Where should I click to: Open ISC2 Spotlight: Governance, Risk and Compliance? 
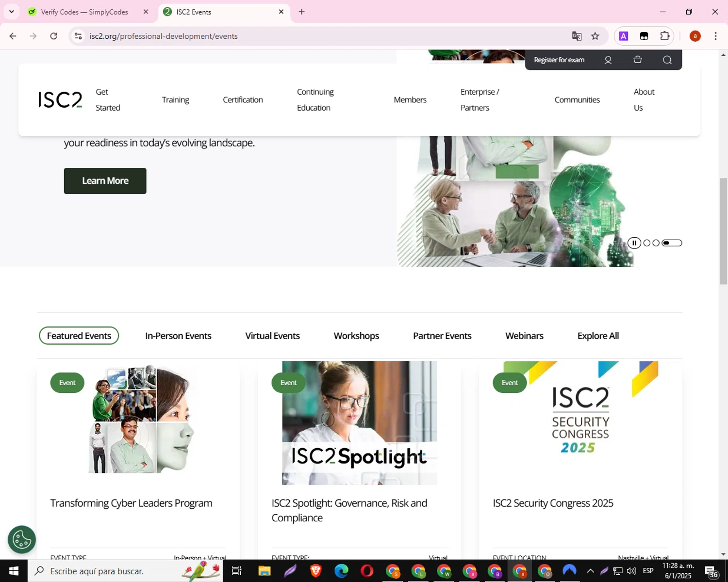[x=349, y=510]
